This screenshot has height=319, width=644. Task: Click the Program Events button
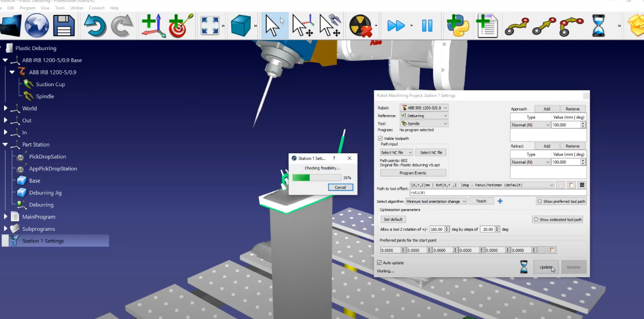(413, 173)
